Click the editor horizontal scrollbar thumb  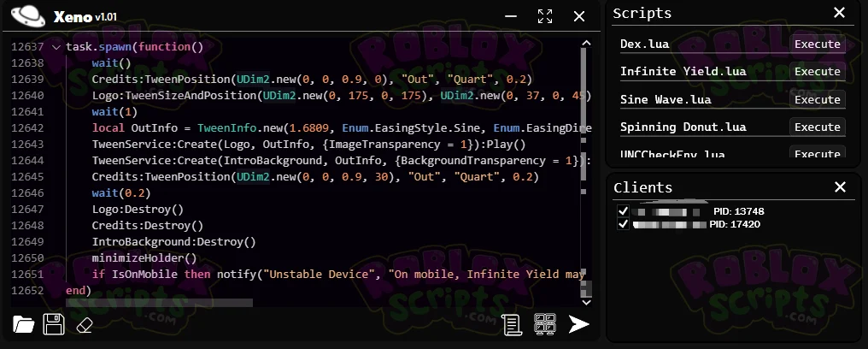pyautogui.click(x=160, y=303)
